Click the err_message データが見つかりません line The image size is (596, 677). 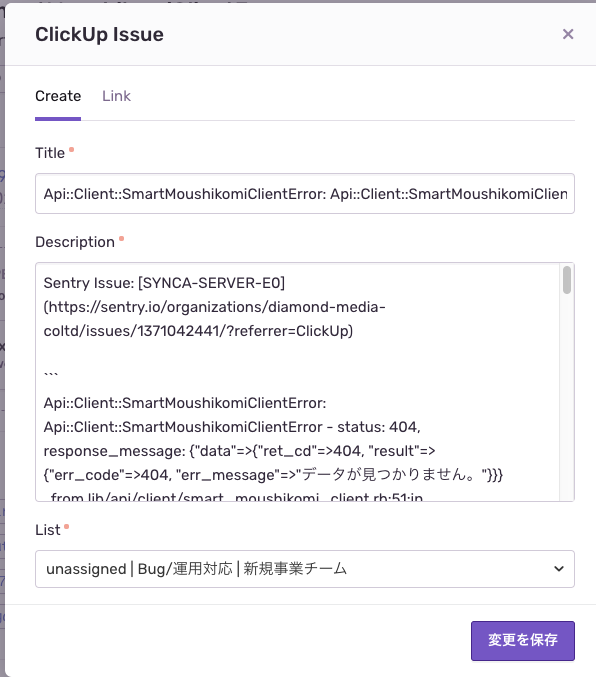[273, 475]
